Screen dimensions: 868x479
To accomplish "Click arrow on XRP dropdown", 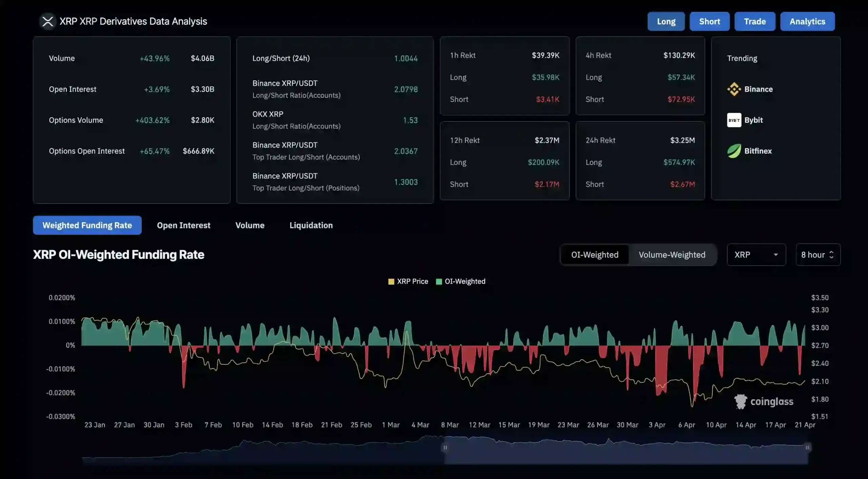I will [x=775, y=255].
